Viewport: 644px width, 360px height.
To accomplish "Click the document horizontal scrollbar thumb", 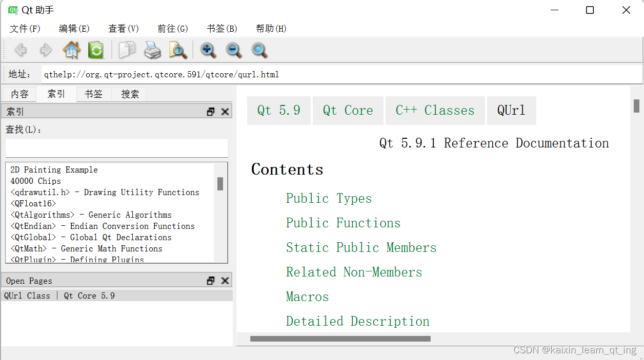I will 340,338.
